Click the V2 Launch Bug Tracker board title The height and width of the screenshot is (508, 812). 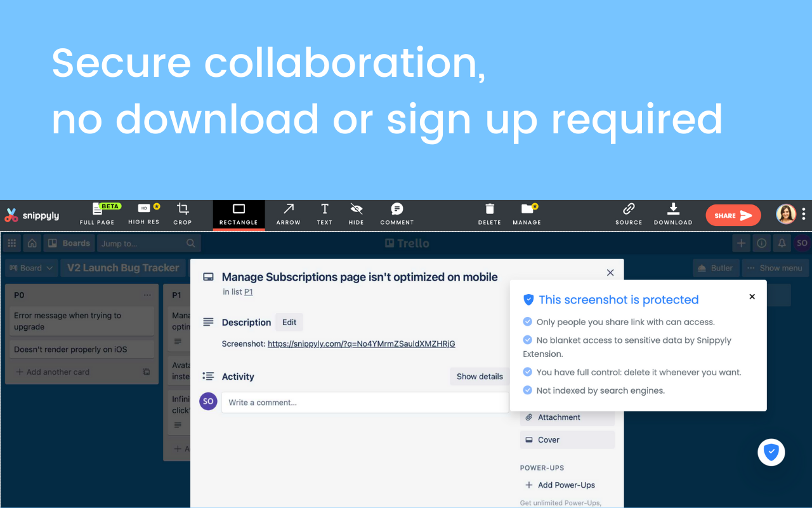point(124,268)
